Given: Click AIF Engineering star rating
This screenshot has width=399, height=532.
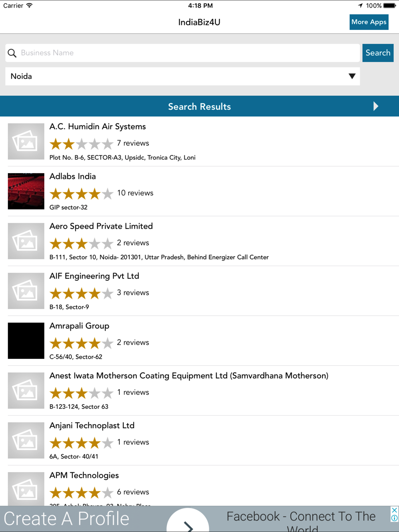Looking at the screenshot, I should click(81, 293).
